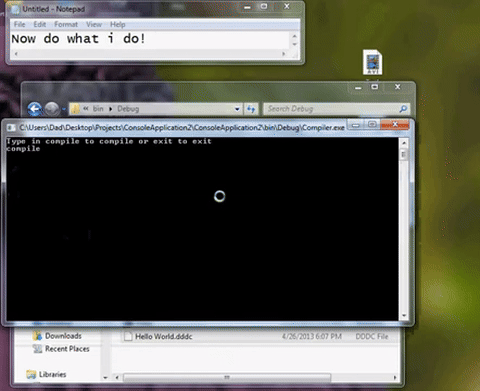Image resolution: width=480 pixels, height=391 pixels.
Task: Click the Debug breadcrumb in address bar
Action: (x=128, y=109)
